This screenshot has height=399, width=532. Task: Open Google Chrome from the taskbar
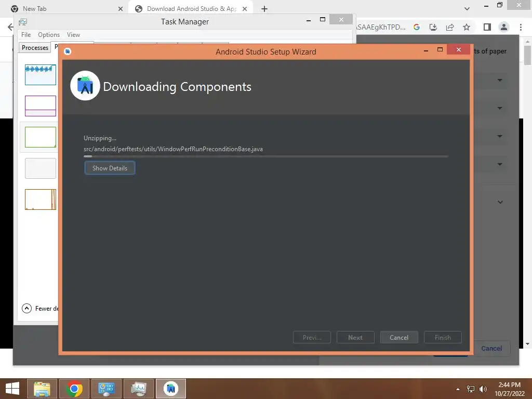tap(74, 389)
